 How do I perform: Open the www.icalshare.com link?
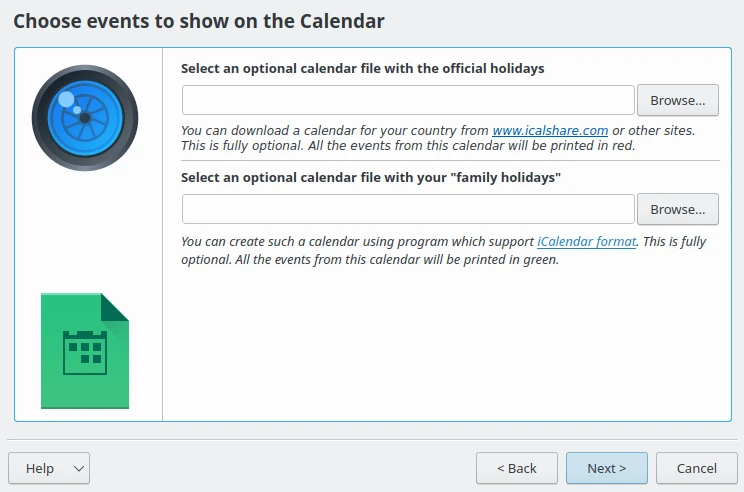click(550, 130)
